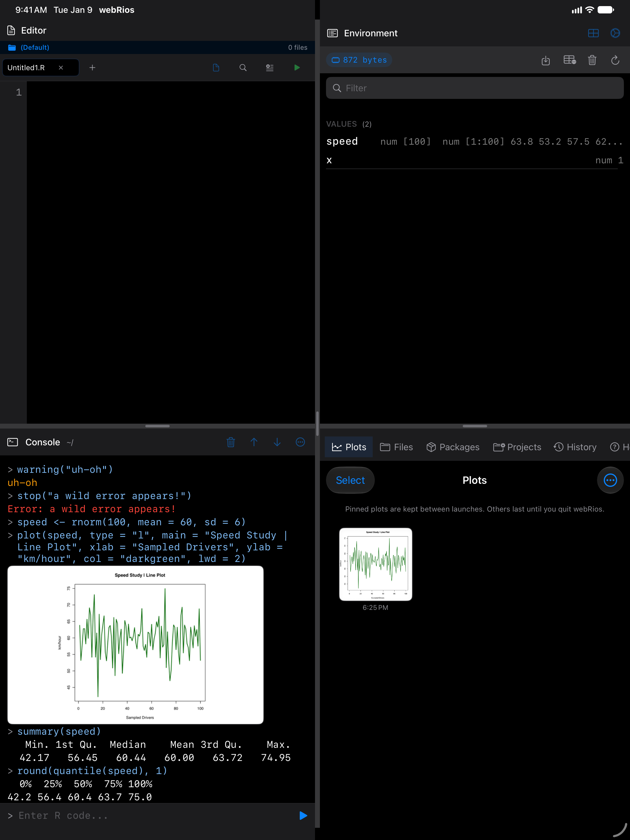Refresh the Environment list
630x840 pixels.
(x=615, y=60)
